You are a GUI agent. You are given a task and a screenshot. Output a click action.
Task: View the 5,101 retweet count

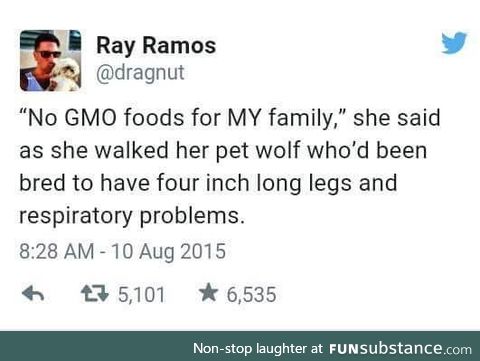[x=141, y=294]
